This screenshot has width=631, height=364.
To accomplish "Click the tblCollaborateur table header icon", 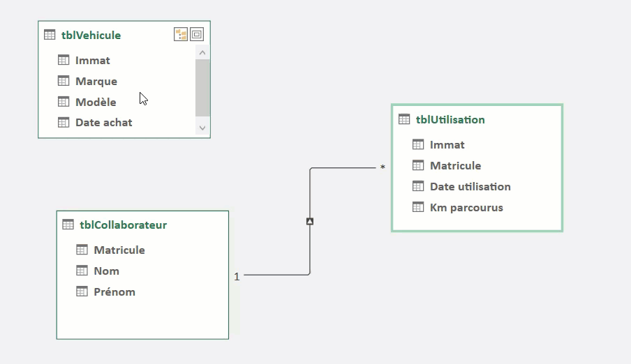I will click(x=68, y=225).
